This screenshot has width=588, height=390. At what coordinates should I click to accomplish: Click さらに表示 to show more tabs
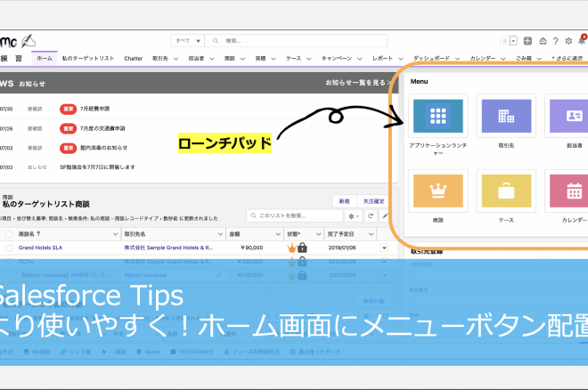tap(568, 59)
